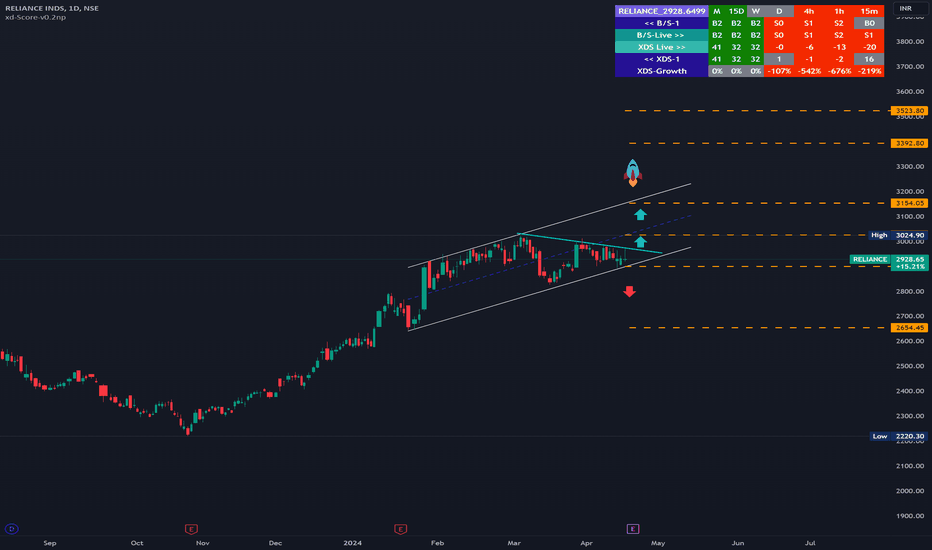This screenshot has height=550, width=932.
Task: Click the 3154.05 orange price label
Action: pos(909,203)
